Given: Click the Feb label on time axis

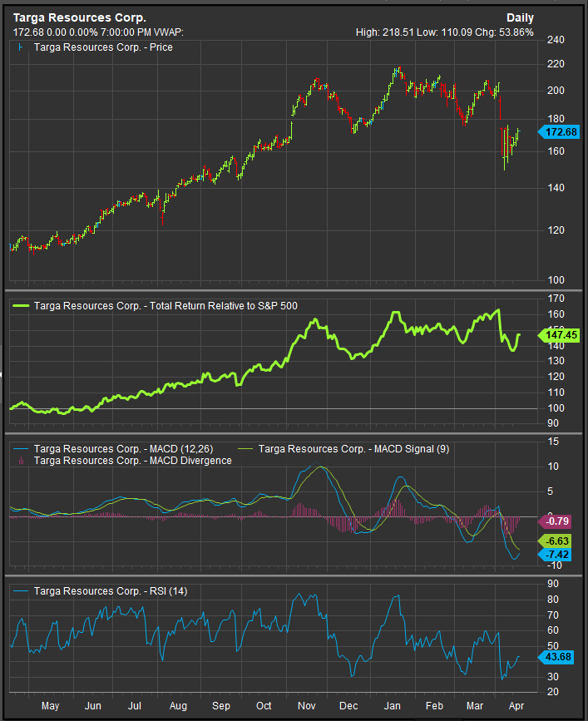Looking at the screenshot, I should tap(434, 706).
